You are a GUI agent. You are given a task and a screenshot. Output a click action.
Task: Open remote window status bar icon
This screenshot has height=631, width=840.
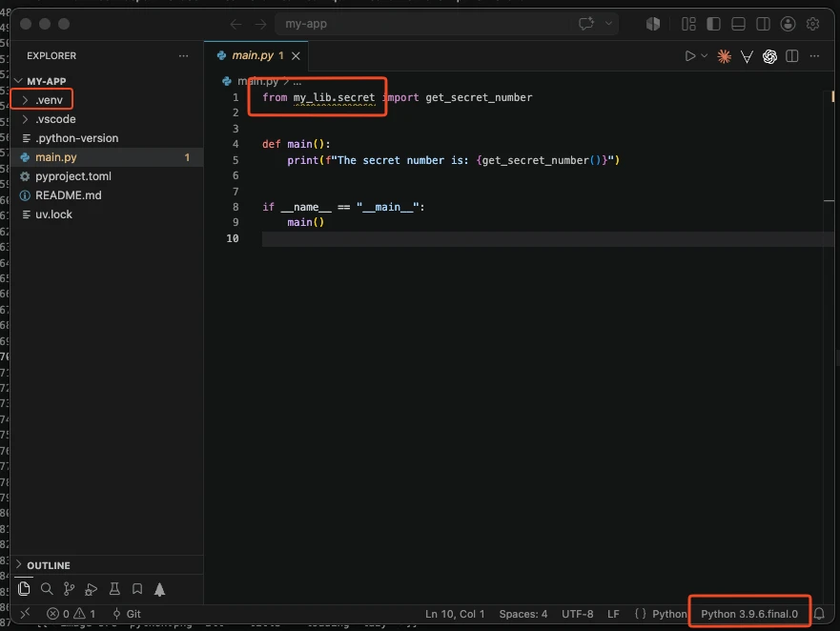(x=25, y=613)
